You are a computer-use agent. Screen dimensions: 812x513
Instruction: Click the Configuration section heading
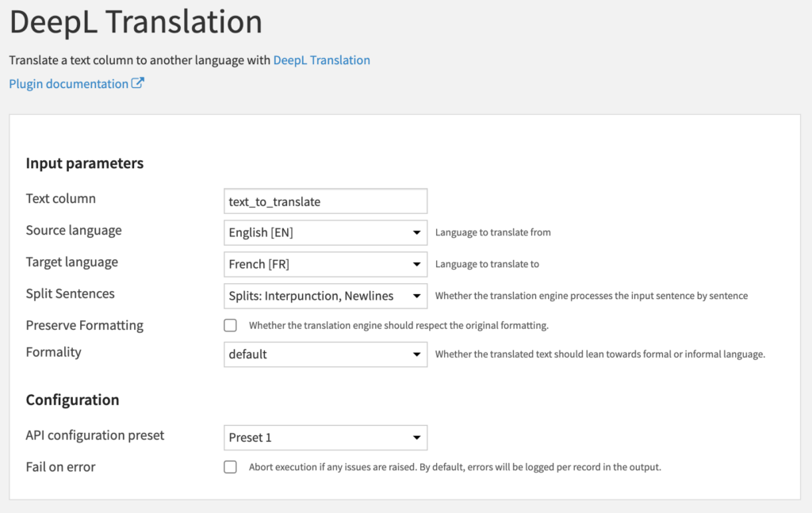[72, 400]
